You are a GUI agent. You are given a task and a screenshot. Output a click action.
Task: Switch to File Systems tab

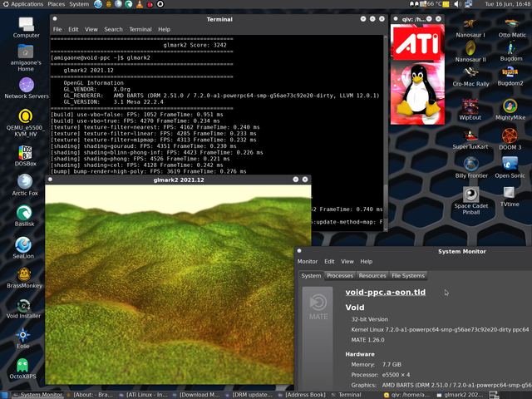coord(408,276)
